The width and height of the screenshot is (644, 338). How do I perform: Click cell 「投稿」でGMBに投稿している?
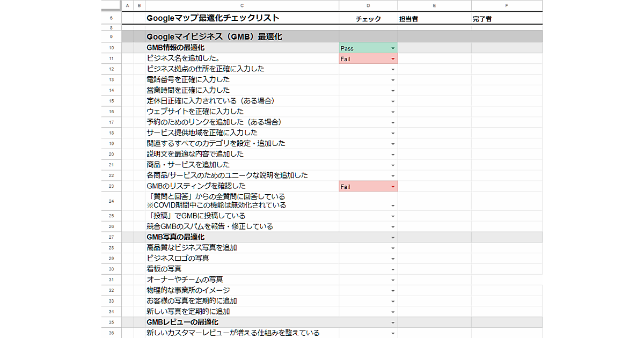[x=242, y=216]
